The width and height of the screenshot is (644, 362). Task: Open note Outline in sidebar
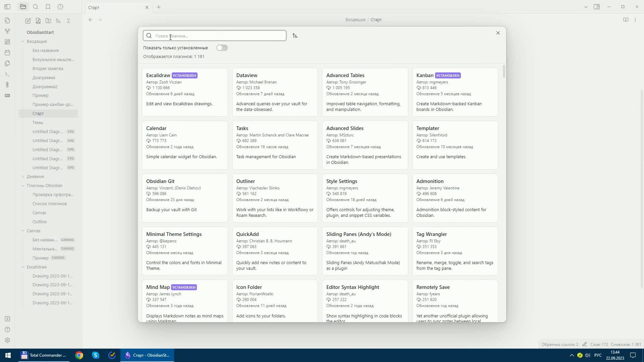[40, 222]
